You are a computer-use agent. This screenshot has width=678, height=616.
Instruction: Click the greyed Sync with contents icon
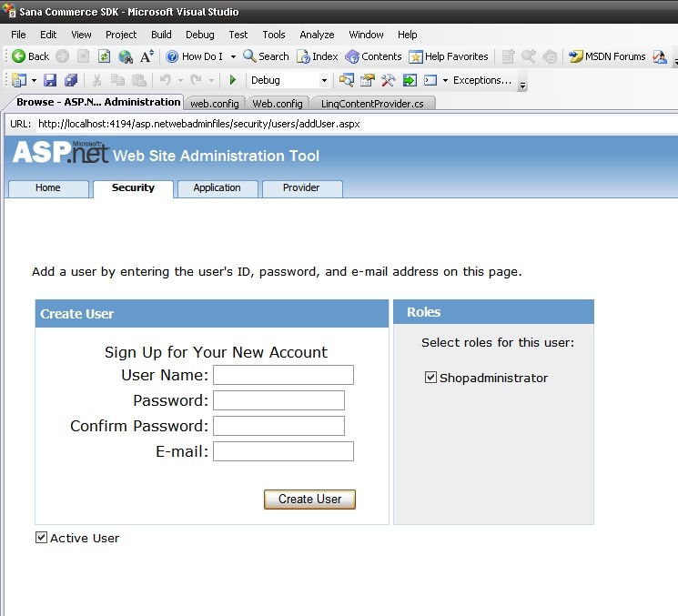click(550, 56)
